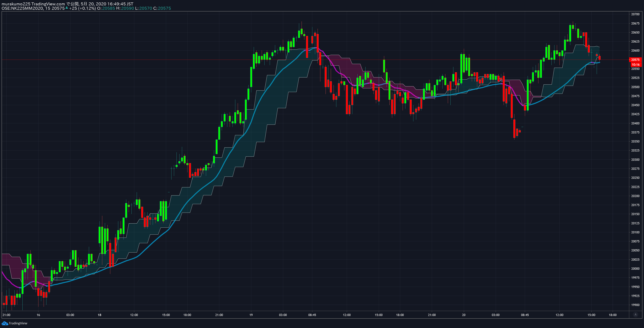
Task: Click the 19900 price axis label
Action: [635, 305]
